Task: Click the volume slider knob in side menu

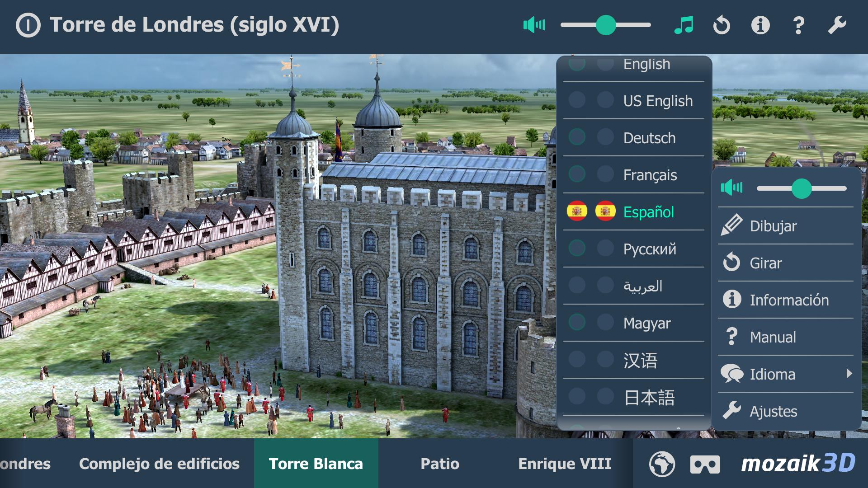Action: click(802, 188)
